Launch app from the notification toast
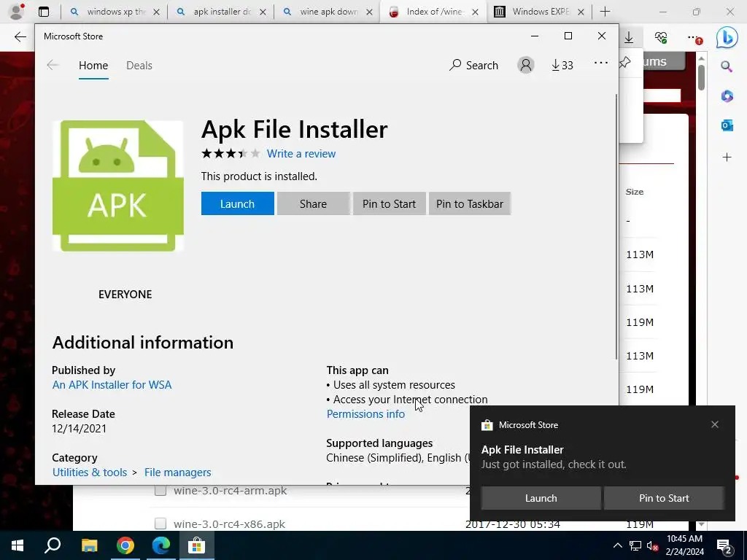The image size is (747, 560). click(541, 498)
